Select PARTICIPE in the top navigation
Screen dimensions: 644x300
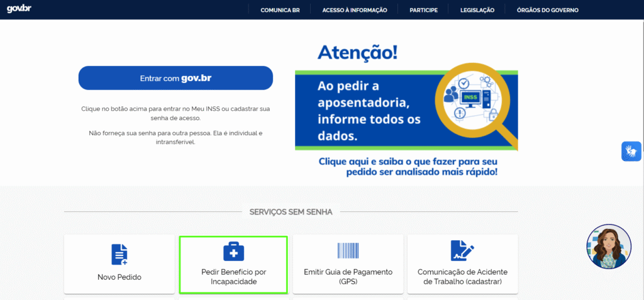tap(423, 10)
